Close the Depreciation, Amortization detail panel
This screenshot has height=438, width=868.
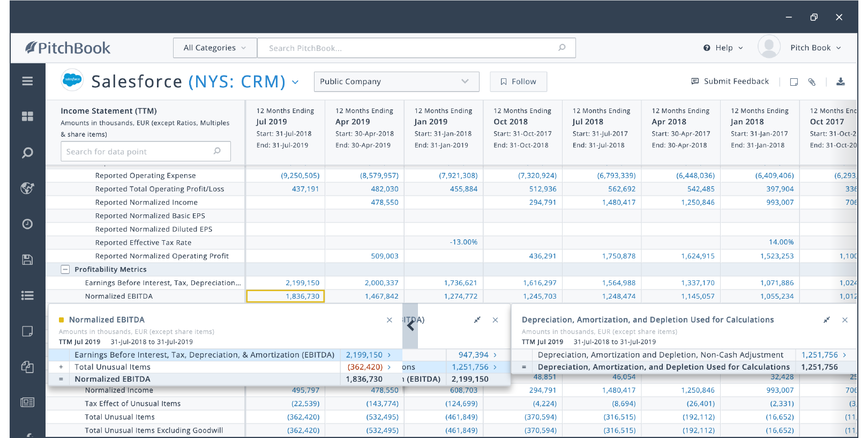pos(845,320)
